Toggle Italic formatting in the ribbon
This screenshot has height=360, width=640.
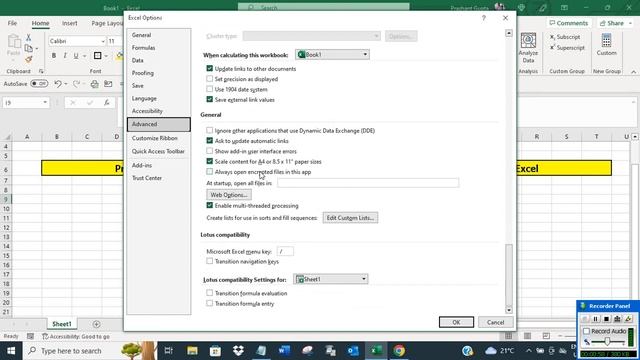tap(65, 56)
